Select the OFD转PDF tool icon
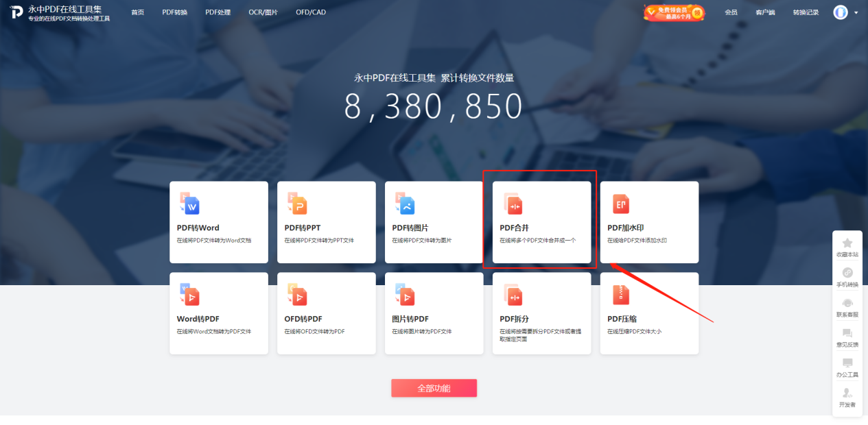Image resolution: width=868 pixels, height=425 pixels. coord(296,295)
